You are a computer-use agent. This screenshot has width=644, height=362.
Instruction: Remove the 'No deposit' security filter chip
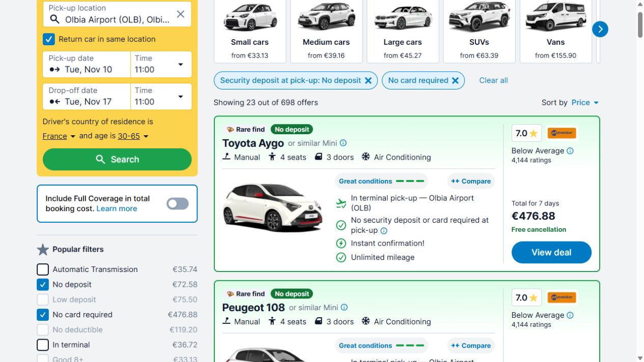point(368,80)
